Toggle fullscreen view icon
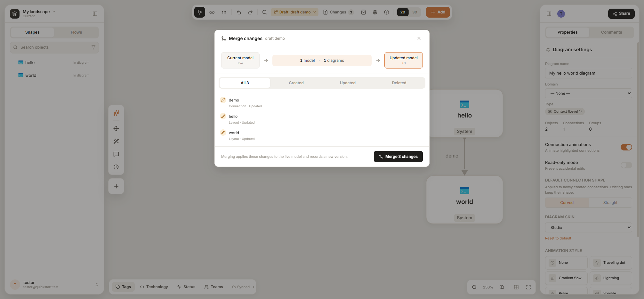 click(x=528, y=287)
